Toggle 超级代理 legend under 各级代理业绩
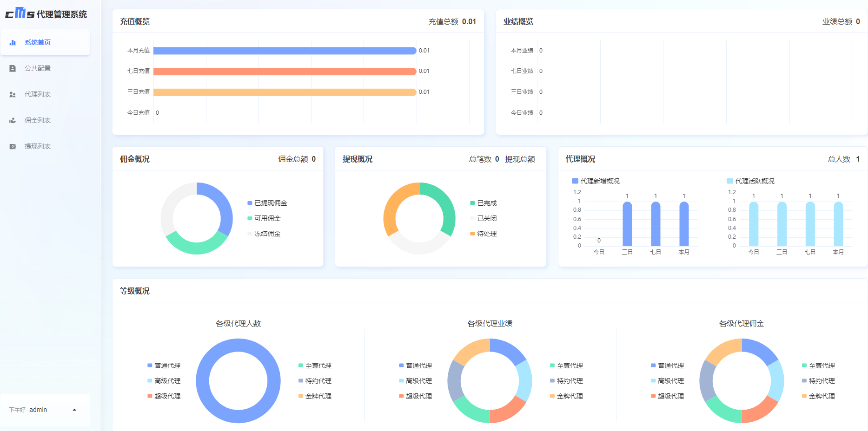The height and width of the screenshot is (431, 868). [416, 396]
